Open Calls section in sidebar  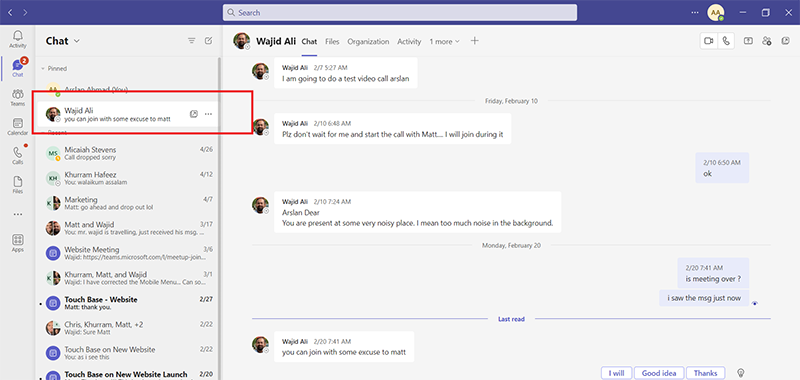[x=18, y=156]
